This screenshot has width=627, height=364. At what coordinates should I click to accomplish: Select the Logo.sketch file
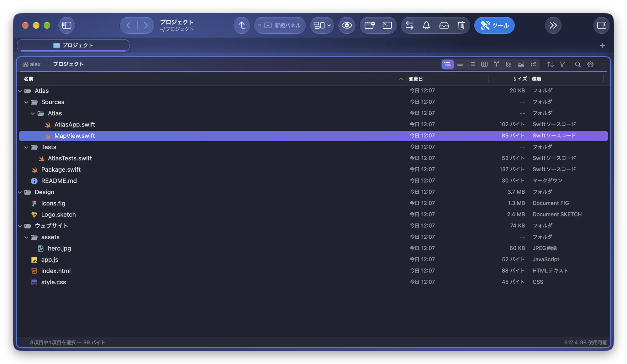pos(313,215)
